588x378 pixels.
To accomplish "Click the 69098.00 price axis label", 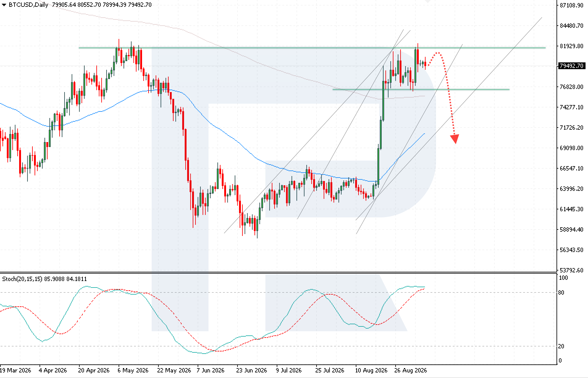I will pos(572,148).
